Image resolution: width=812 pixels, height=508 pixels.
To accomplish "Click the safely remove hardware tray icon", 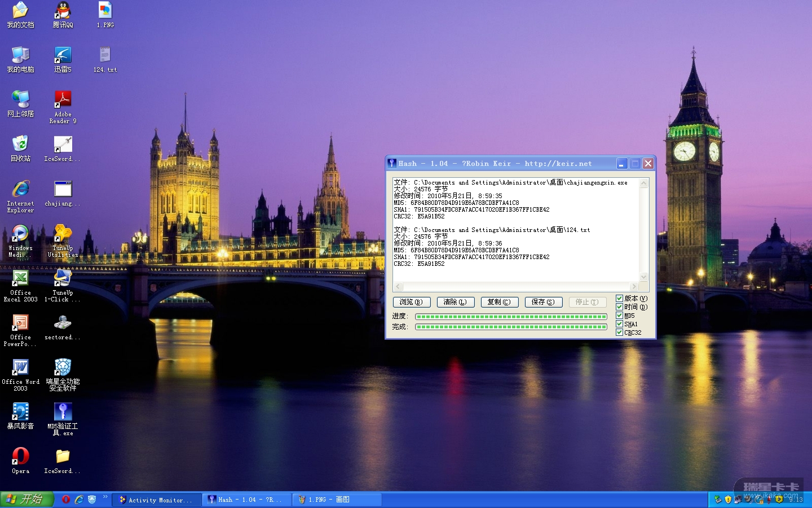I will coord(718,500).
